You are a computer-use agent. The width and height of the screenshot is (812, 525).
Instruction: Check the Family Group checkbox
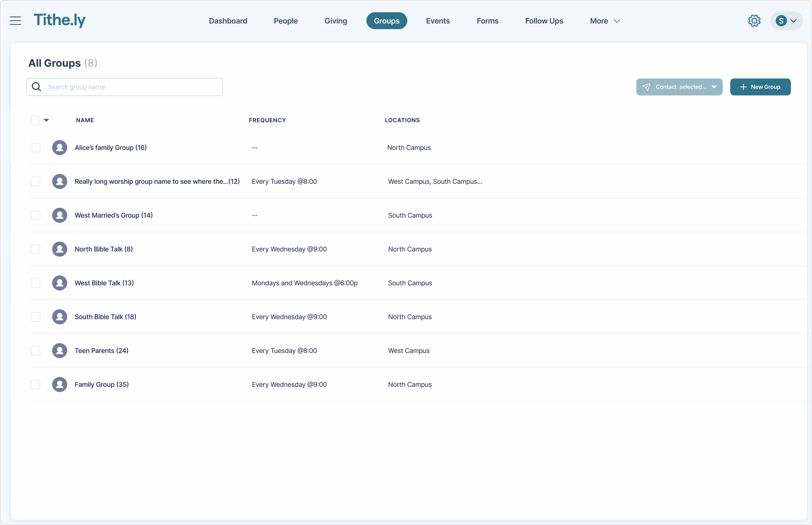[x=35, y=384]
